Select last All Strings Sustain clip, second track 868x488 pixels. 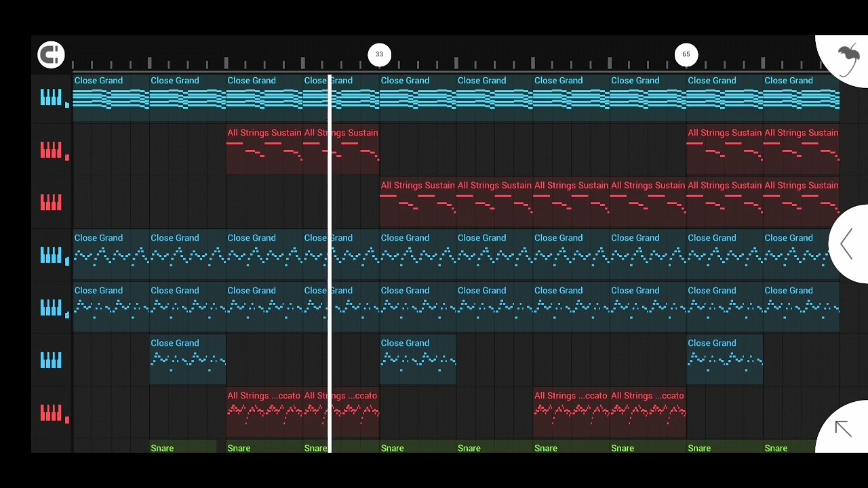(x=802, y=150)
